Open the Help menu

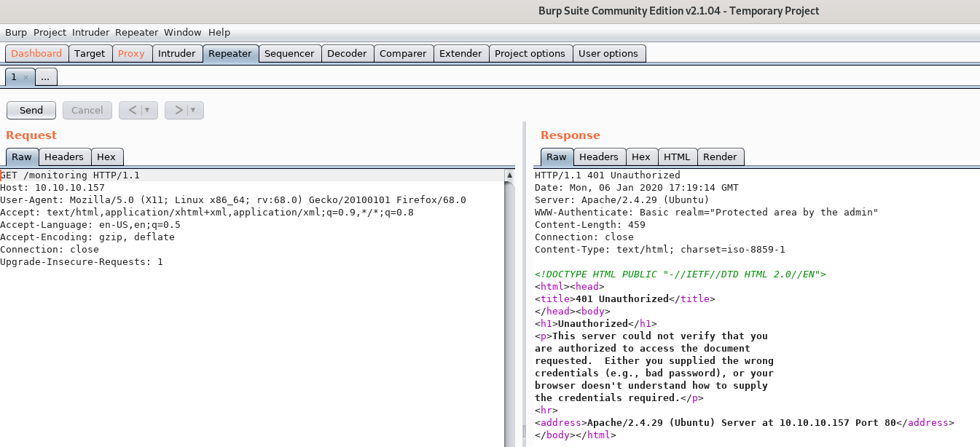coord(219,32)
